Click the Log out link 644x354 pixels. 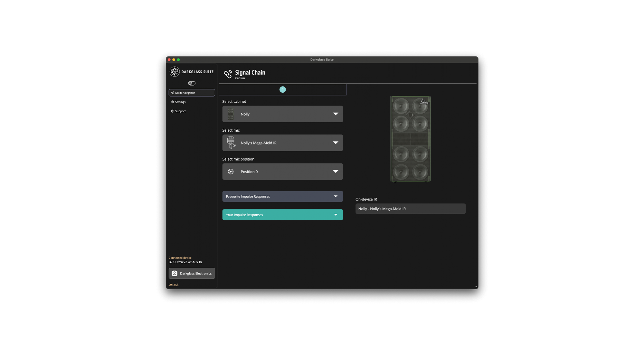pos(173,284)
